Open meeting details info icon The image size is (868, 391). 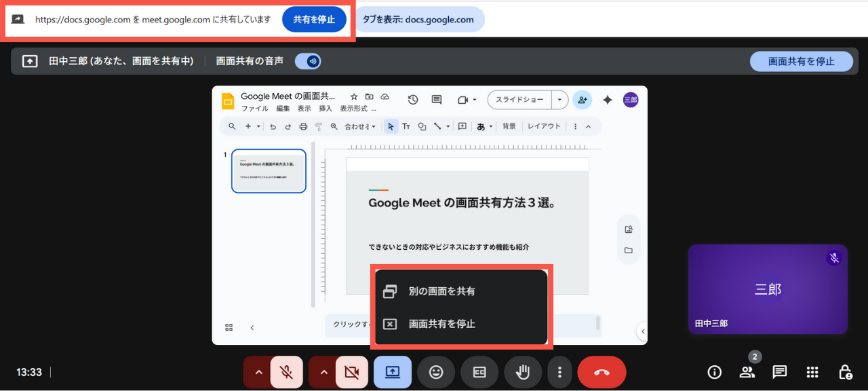tap(714, 372)
